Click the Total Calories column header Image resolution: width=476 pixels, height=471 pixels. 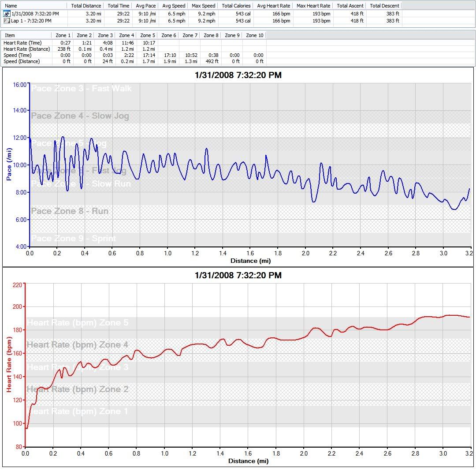(236, 6)
